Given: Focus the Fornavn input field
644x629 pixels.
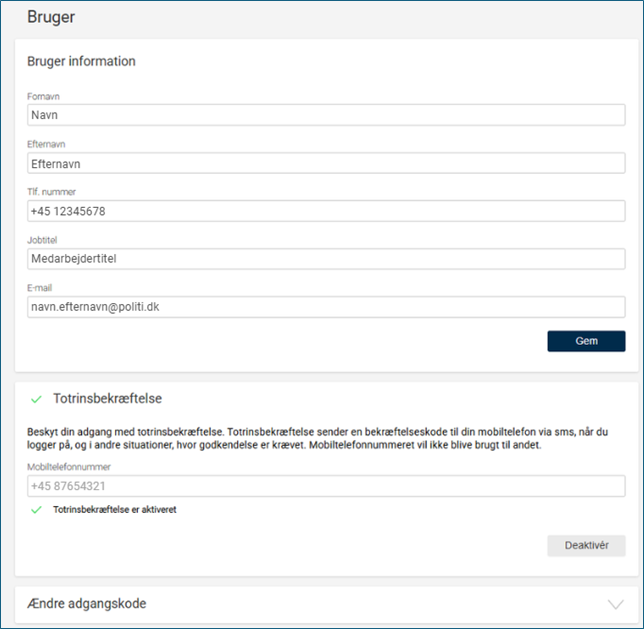Looking at the screenshot, I should [x=326, y=115].
